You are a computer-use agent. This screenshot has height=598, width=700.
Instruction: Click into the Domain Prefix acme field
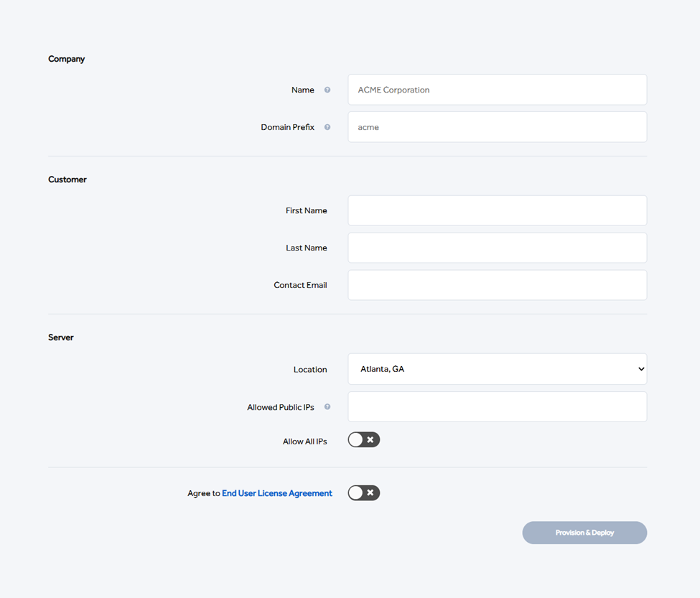pos(498,127)
